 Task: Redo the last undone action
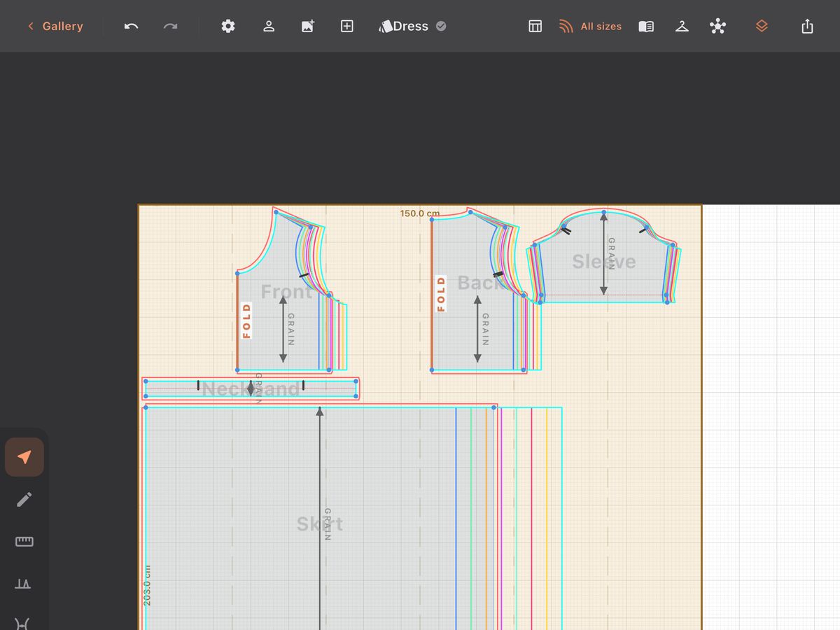[170, 26]
